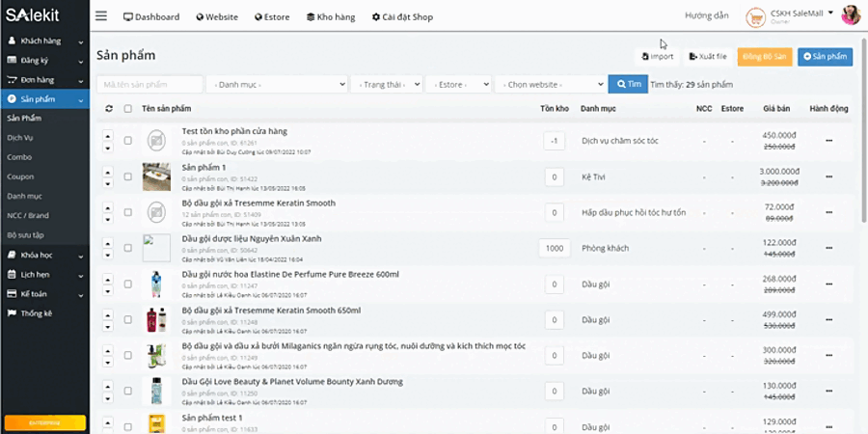Image resolution: width=868 pixels, height=434 pixels.
Task: Check the Sản phẩm 1 row checkbox
Action: click(x=128, y=176)
